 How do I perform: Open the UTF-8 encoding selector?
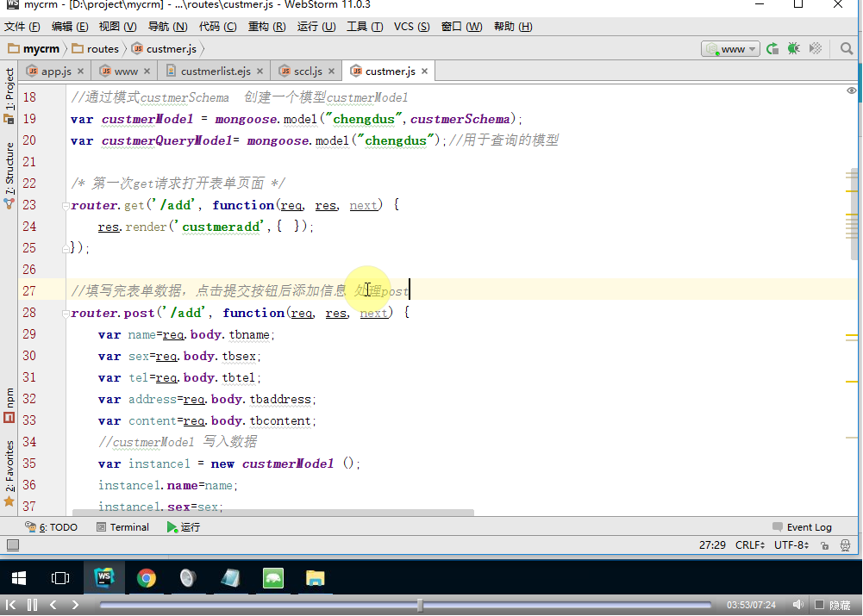click(791, 544)
